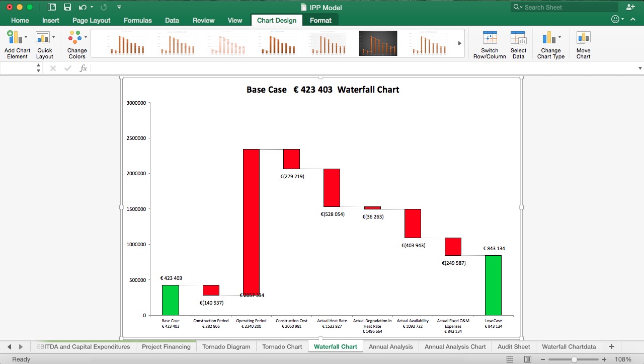
Task: Open the Add Chart Element tool
Action: click(x=17, y=43)
